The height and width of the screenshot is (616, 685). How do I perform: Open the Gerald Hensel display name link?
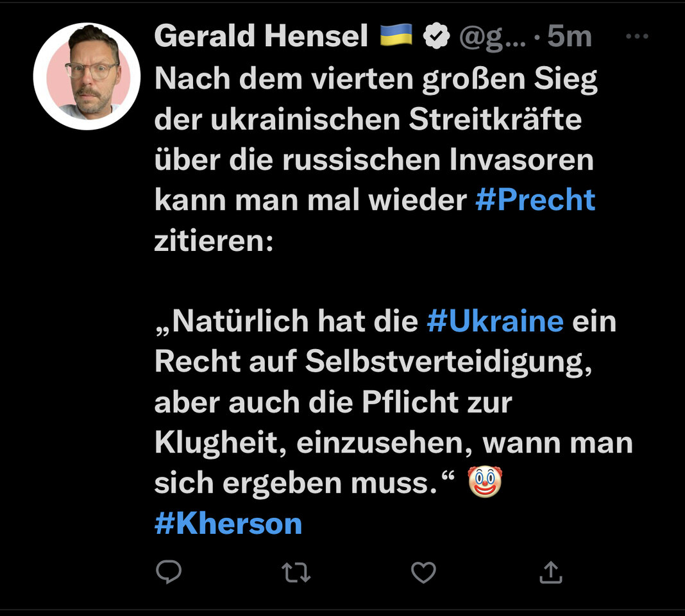point(261,37)
